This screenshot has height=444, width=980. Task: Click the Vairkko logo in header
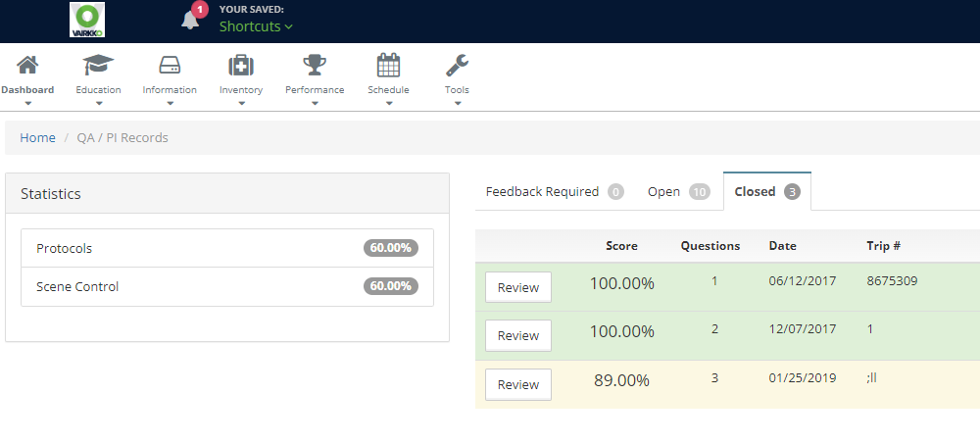[88, 21]
